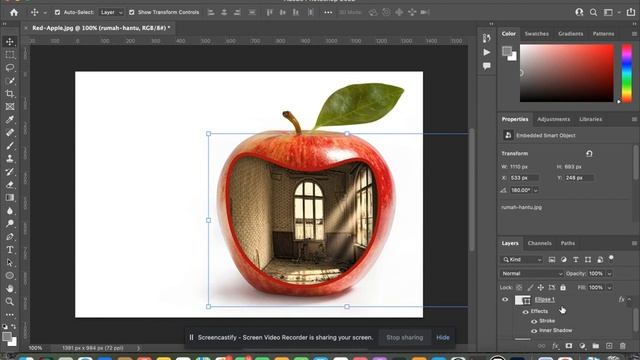Select the Eyedropper tool

click(10, 120)
